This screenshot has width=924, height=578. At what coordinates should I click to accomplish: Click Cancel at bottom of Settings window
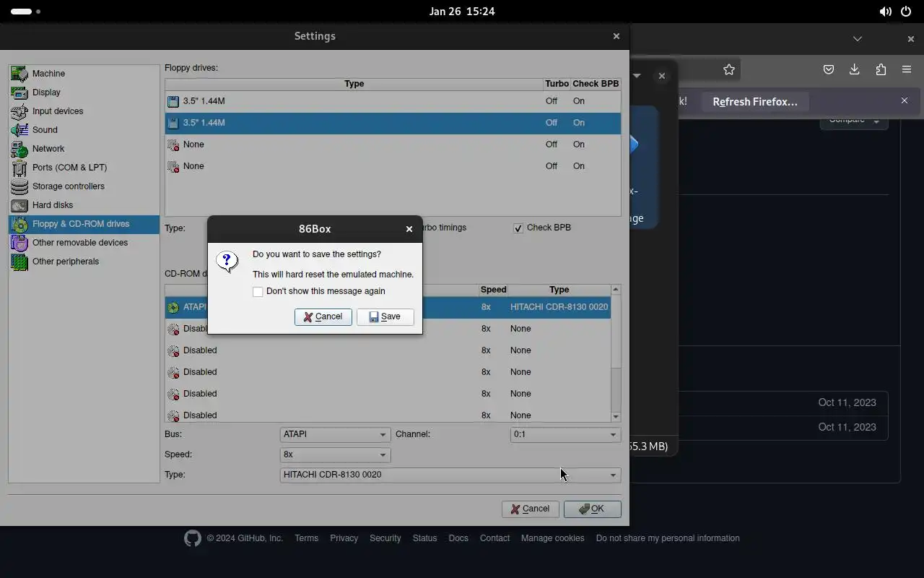point(531,509)
